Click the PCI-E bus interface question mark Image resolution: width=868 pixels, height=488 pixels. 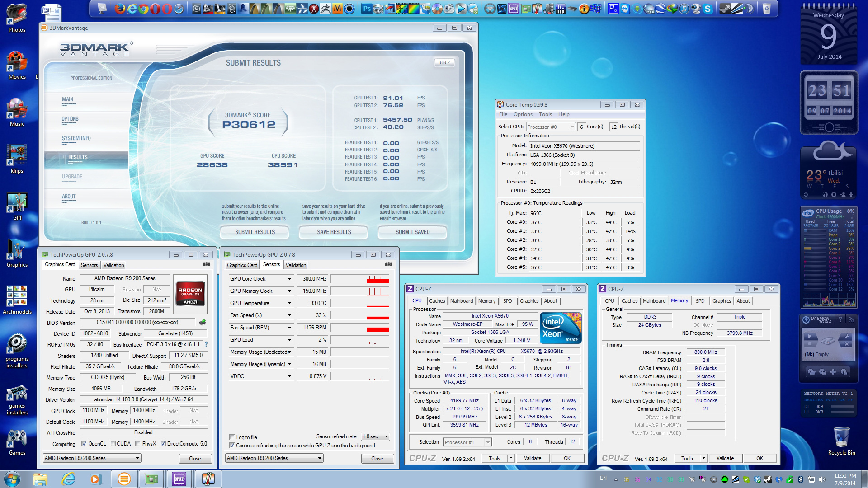click(206, 344)
